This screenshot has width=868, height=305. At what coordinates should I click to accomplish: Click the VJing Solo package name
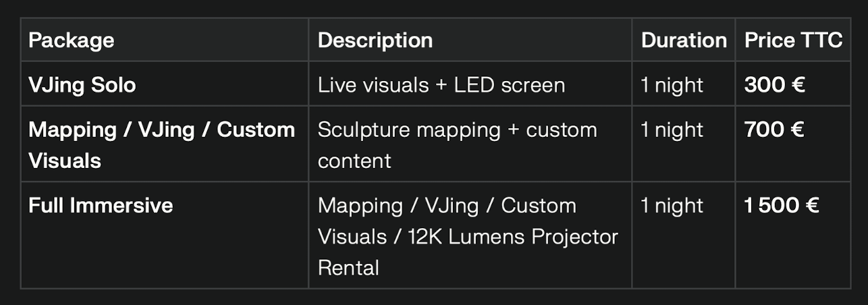pos(82,85)
